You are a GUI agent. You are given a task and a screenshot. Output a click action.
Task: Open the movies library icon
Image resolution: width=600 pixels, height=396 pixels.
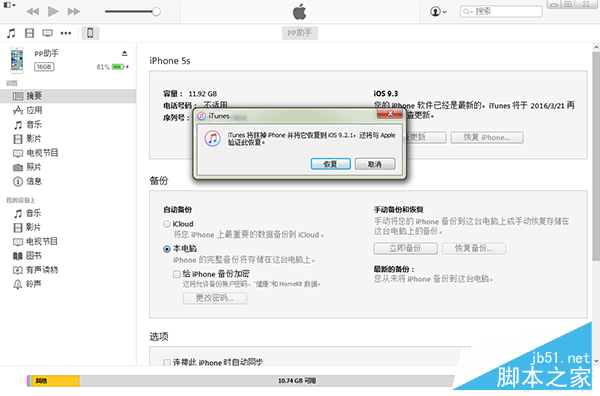pos(29,33)
